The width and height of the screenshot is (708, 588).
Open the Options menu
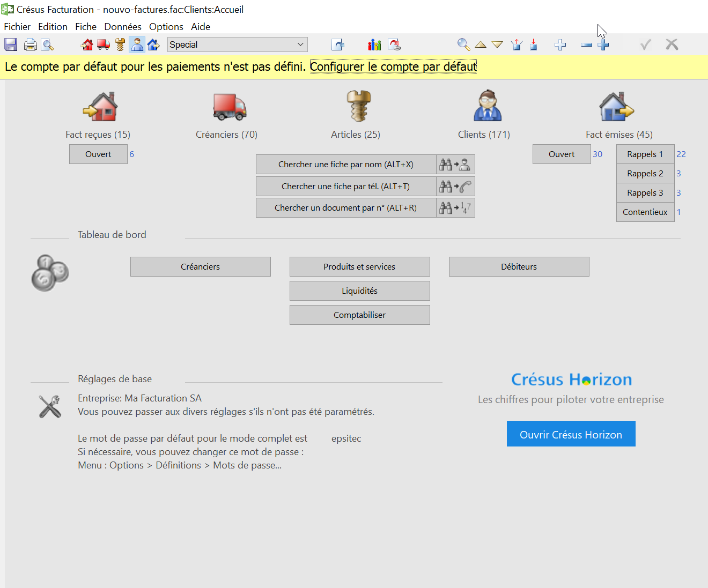coord(166,26)
